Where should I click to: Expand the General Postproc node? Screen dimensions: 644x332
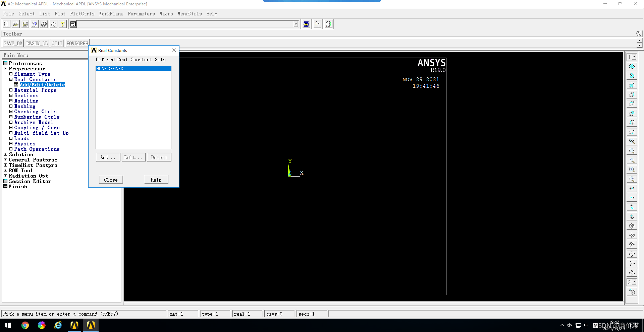click(5, 160)
